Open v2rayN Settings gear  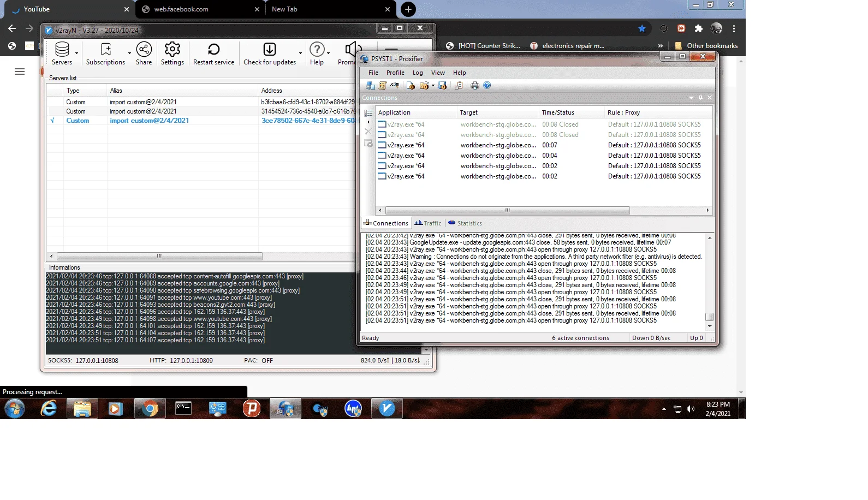[173, 53]
